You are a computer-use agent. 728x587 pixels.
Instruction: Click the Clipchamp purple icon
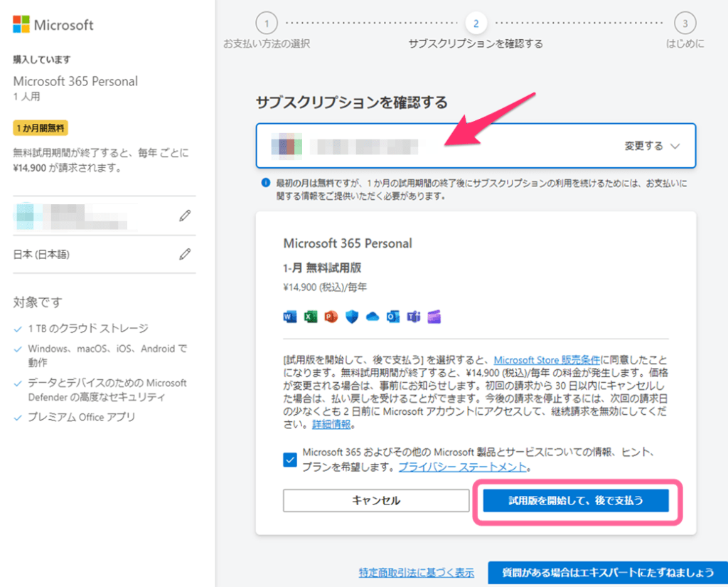coord(434,317)
